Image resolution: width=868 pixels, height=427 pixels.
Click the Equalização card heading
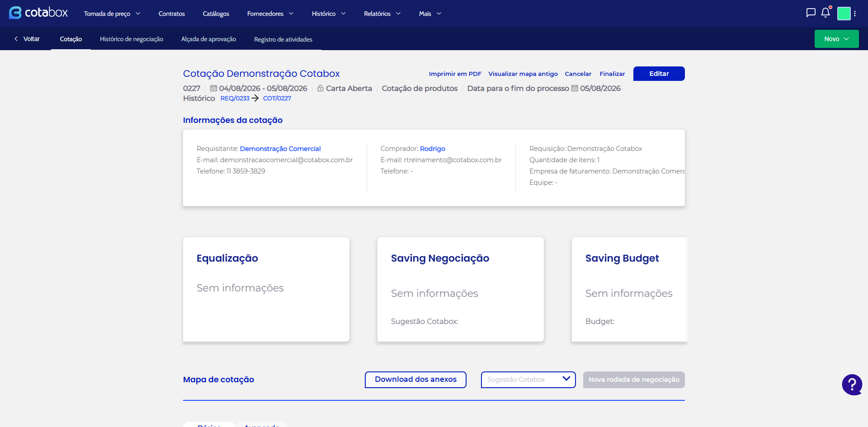coord(227,258)
